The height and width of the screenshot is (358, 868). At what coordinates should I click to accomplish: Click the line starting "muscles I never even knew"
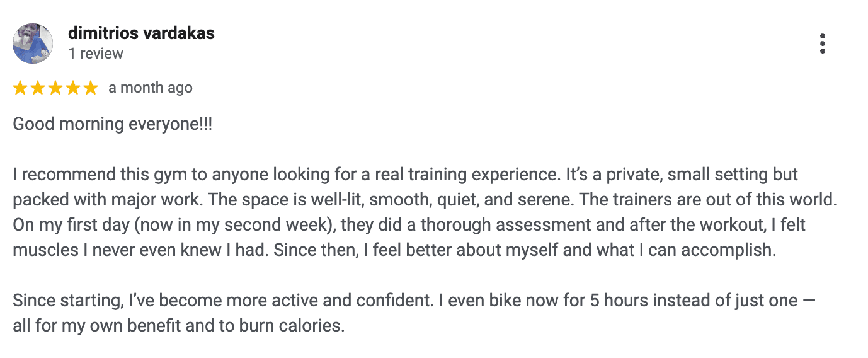pyautogui.click(x=394, y=250)
